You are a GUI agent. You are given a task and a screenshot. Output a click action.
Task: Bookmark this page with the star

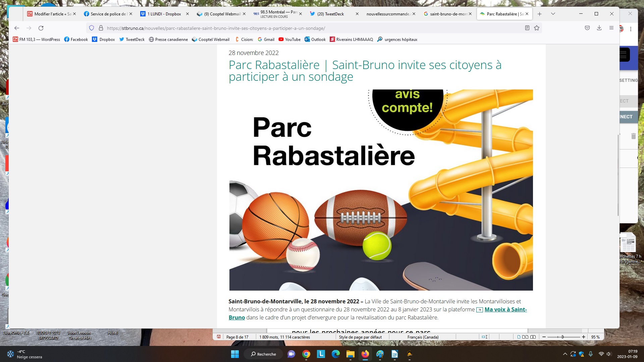pyautogui.click(x=537, y=28)
